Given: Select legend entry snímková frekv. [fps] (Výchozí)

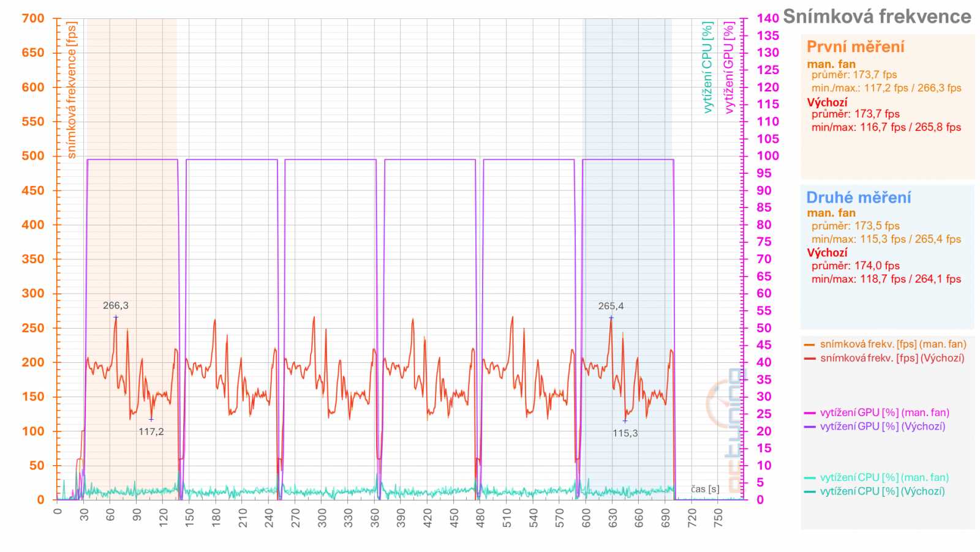Looking at the screenshot, I should [892, 358].
